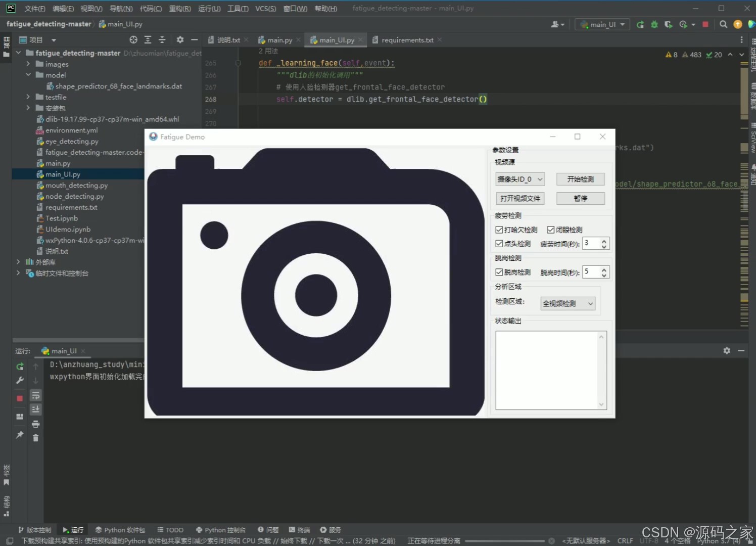Switch to 说明.txt editor tab
The width and height of the screenshot is (756, 546).
pos(228,40)
